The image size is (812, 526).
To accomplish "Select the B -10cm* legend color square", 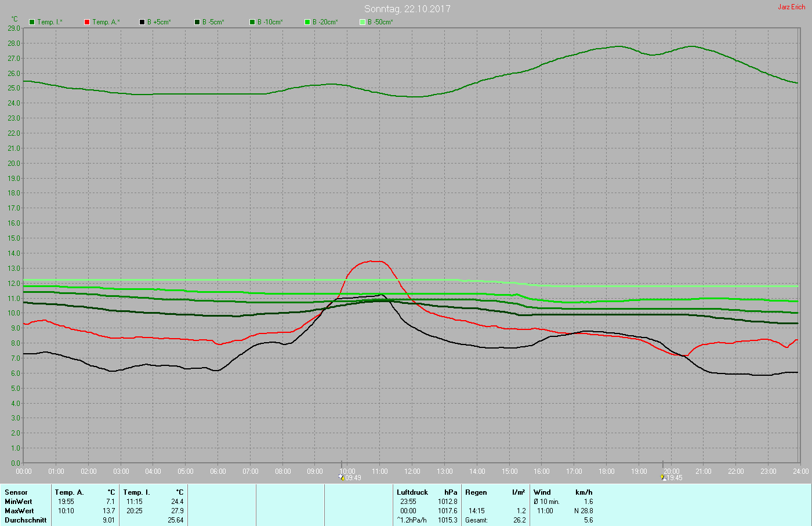I will pos(252,22).
